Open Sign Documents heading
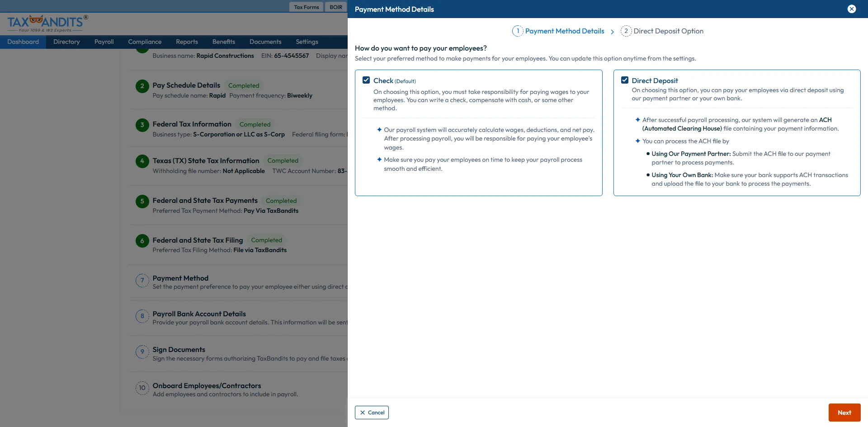Screen dimensions: 868x427 [179, 350]
